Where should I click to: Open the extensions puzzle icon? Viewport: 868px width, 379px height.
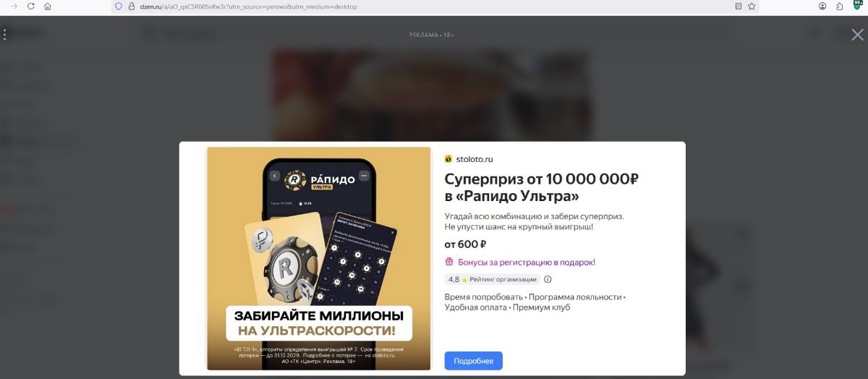tap(840, 6)
